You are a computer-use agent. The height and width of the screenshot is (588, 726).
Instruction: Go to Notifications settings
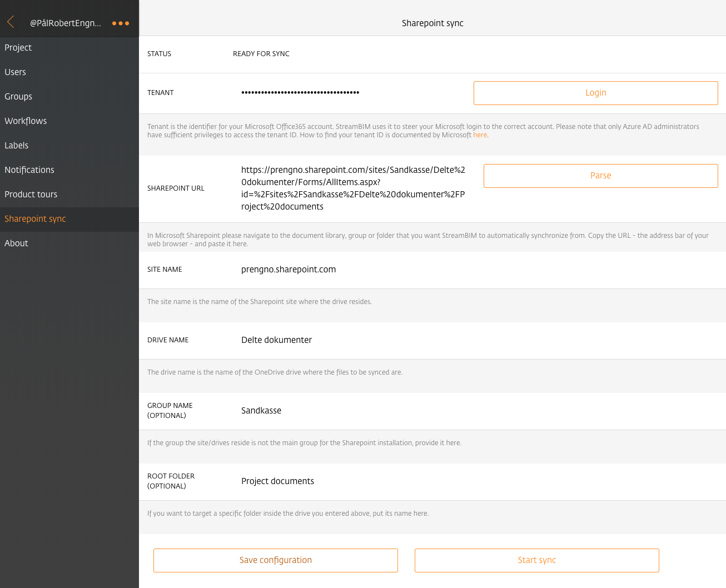click(x=69, y=170)
